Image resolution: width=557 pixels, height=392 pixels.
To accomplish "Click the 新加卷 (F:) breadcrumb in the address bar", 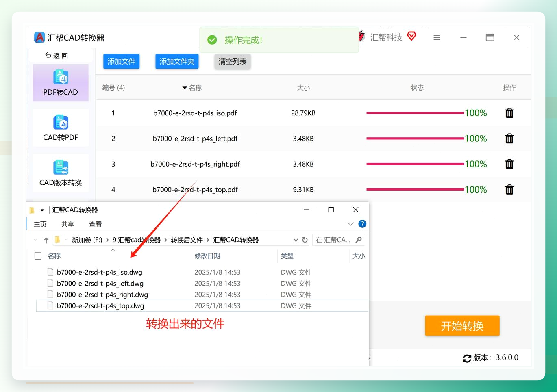I will [x=87, y=240].
